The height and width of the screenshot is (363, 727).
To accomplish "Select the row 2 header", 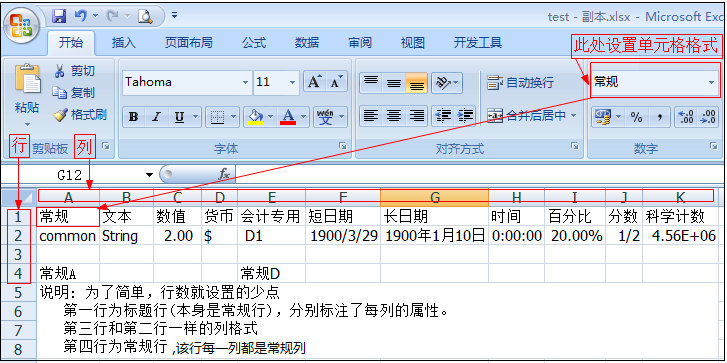I will [19, 236].
